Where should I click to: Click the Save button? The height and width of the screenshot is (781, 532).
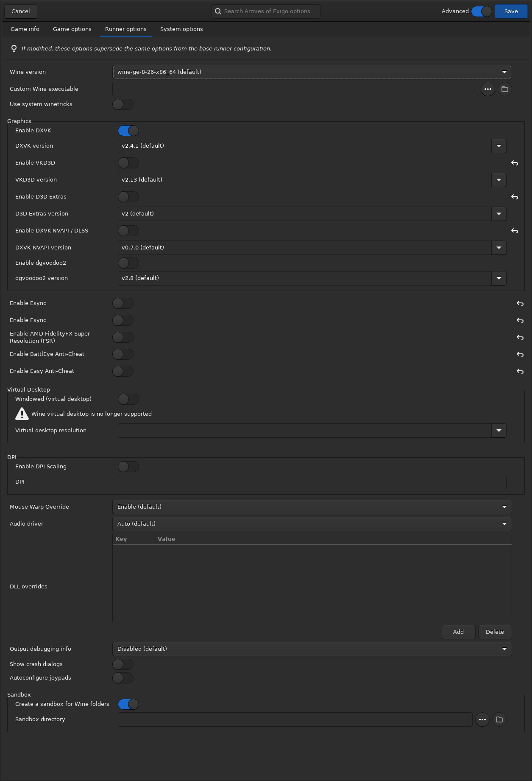point(511,11)
